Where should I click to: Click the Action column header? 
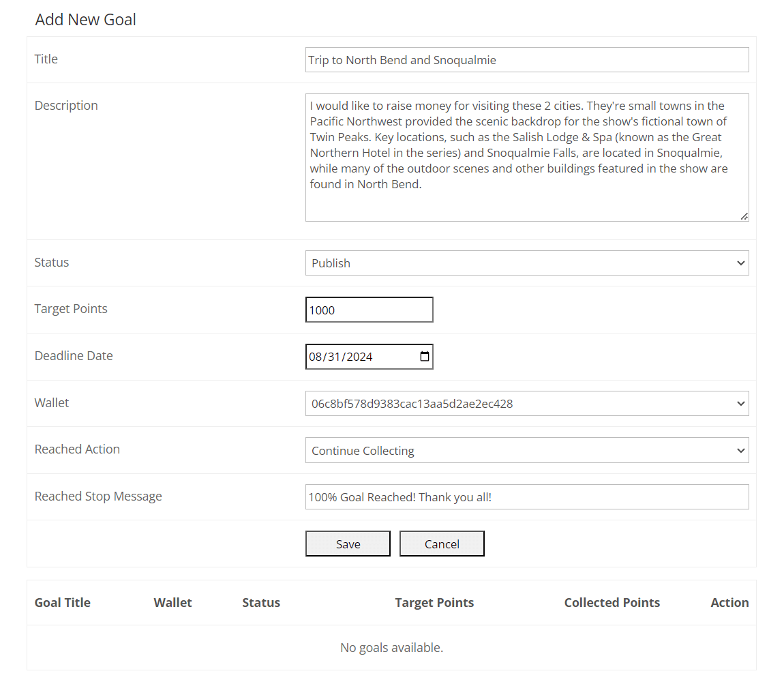(729, 603)
